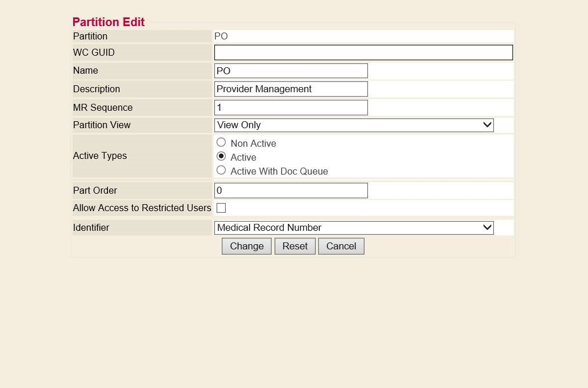Click the Partition Edit heading

(109, 22)
